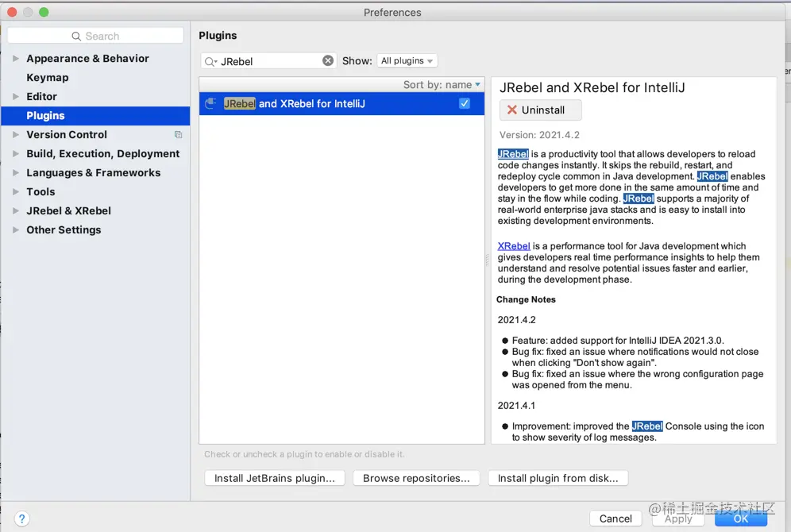Select JRebel and XRebel for IntelliJ row

341,103
